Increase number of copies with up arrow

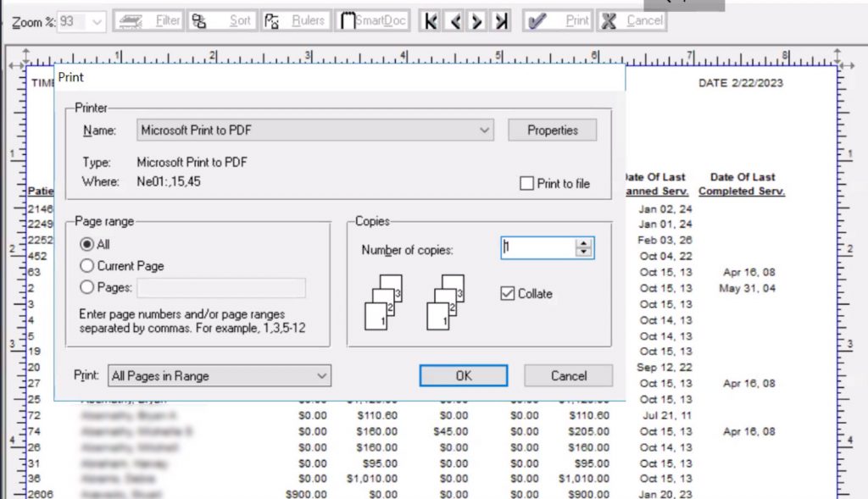click(x=583, y=243)
